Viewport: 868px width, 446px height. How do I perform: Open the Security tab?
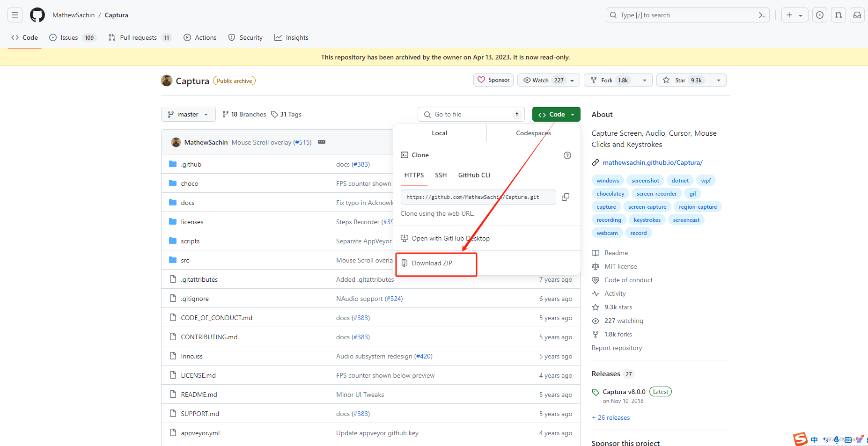245,37
